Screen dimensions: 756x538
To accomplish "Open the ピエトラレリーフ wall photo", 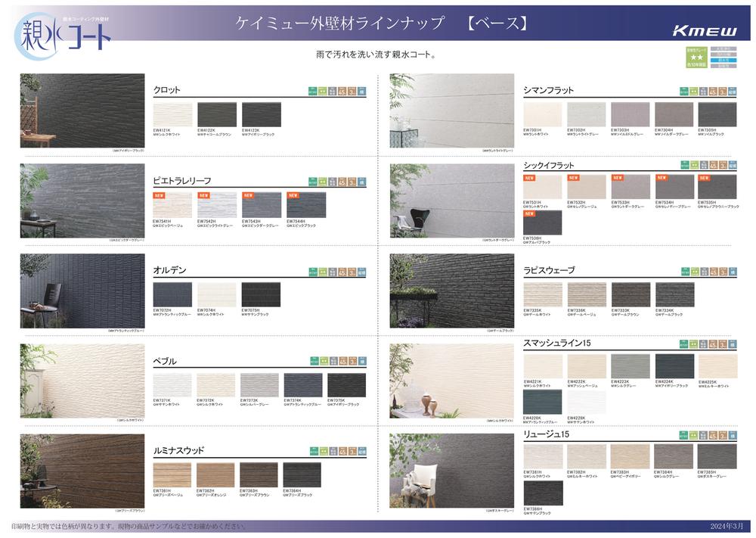I will click(x=82, y=201).
